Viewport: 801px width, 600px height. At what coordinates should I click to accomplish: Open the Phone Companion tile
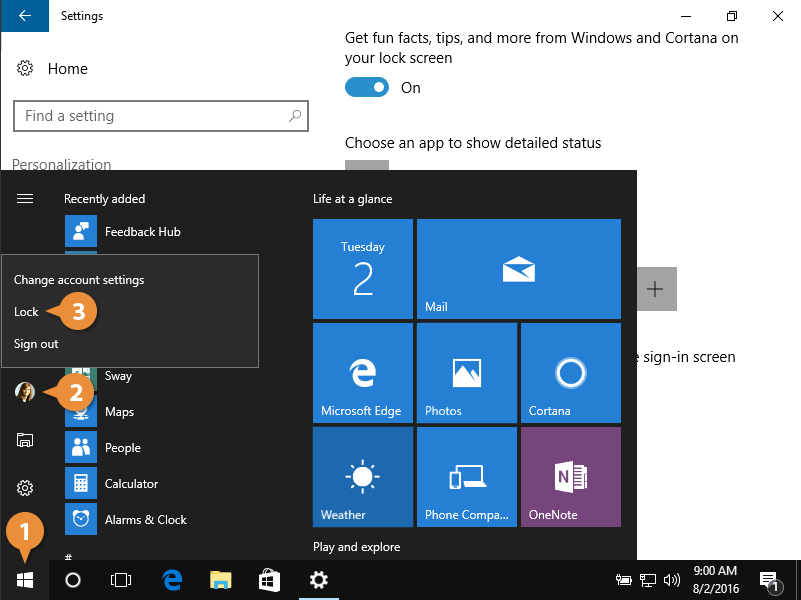[466, 477]
